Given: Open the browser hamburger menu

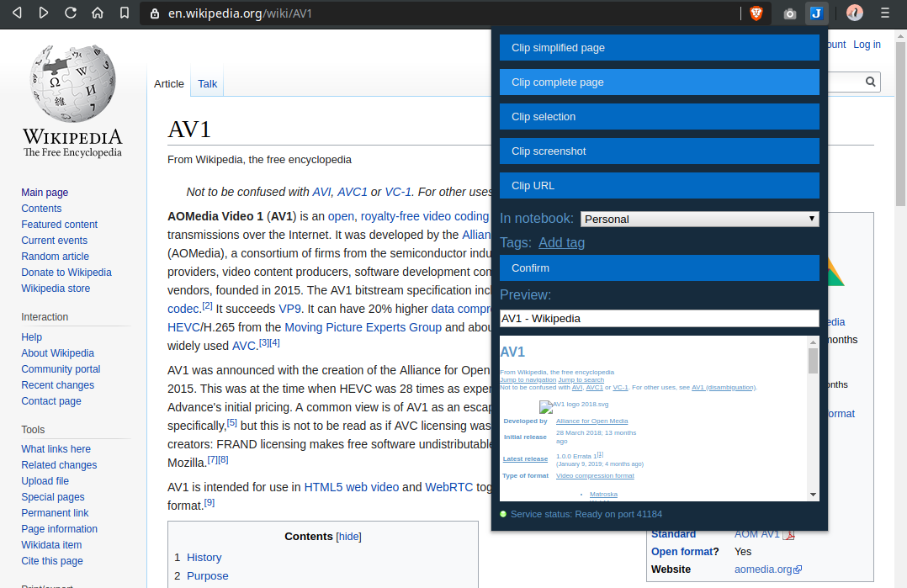Looking at the screenshot, I should (884, 13).
